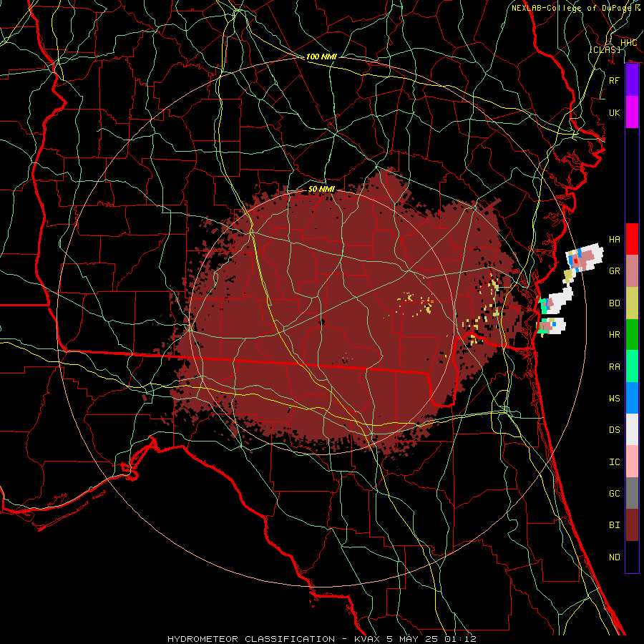Click the 'IC' legend label
644x644 pixels.
click(614, 462)
